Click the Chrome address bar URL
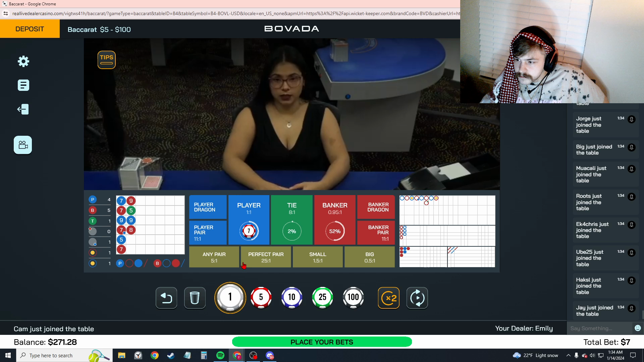Image resolution: width=644 pixels, height=362 pixels. click(235, 13)
